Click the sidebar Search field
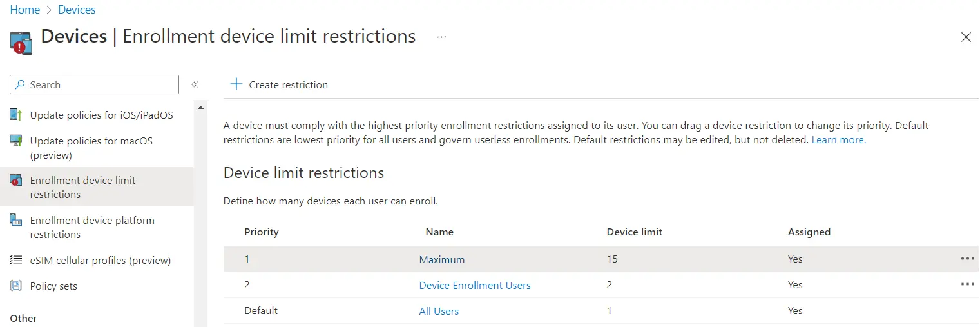The image size is (980, 327). [x=95, y=84]
